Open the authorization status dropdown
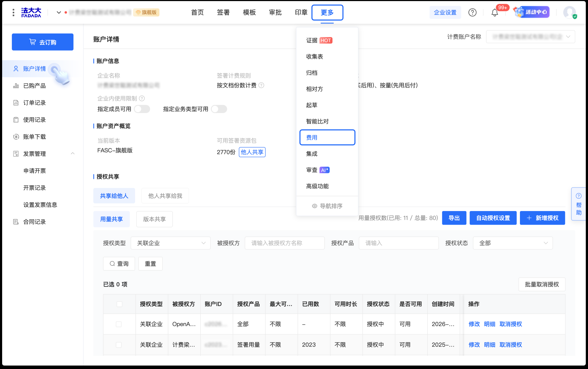 (512, 243)
